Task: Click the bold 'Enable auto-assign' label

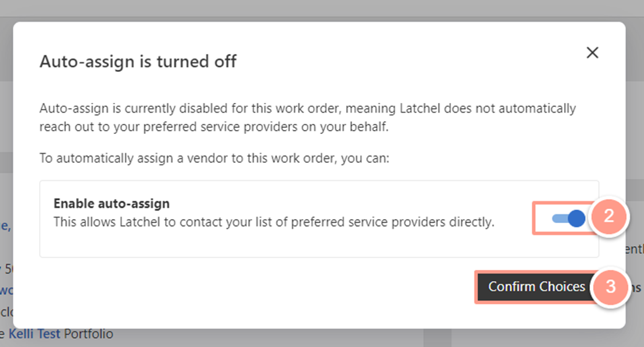Action: [112, 203]
